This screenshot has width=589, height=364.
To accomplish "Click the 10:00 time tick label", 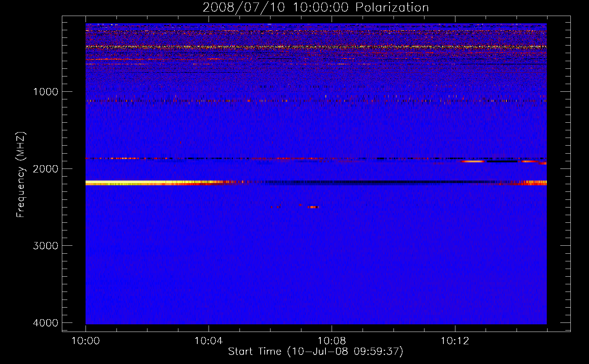I will [x=86, y=341].
